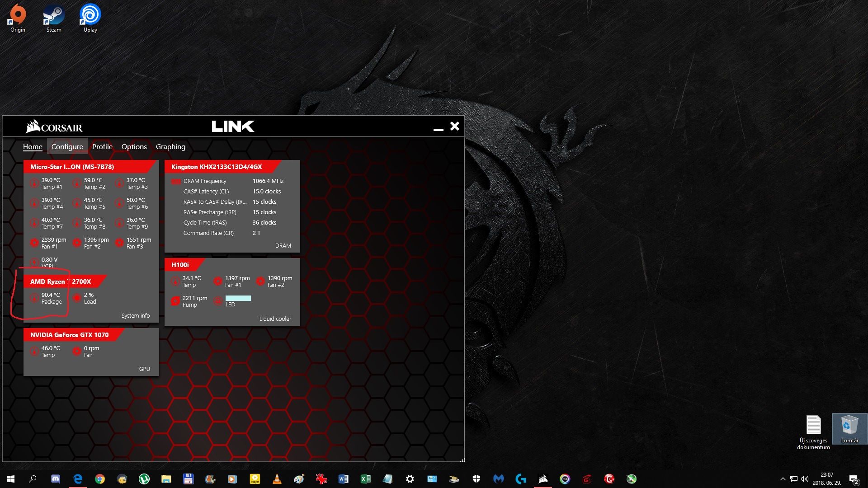This screenshot has height=488, width=868.
Task: Click the motherboard Fan #1 icon
Action: [x=34, y=243]
